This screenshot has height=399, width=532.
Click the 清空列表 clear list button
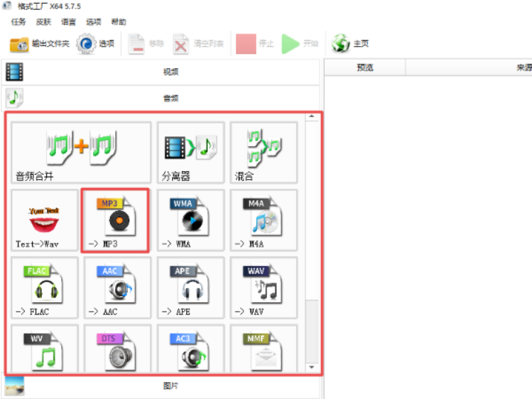[198, 44]
